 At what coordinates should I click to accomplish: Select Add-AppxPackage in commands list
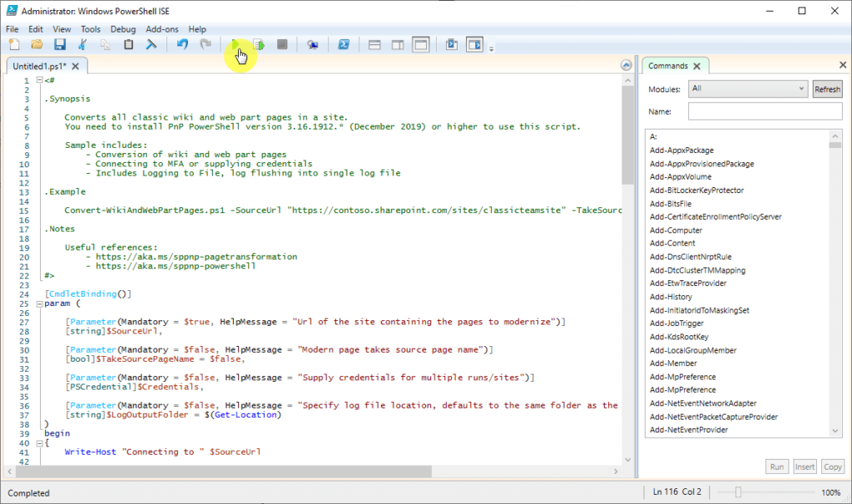coord(681,151)
